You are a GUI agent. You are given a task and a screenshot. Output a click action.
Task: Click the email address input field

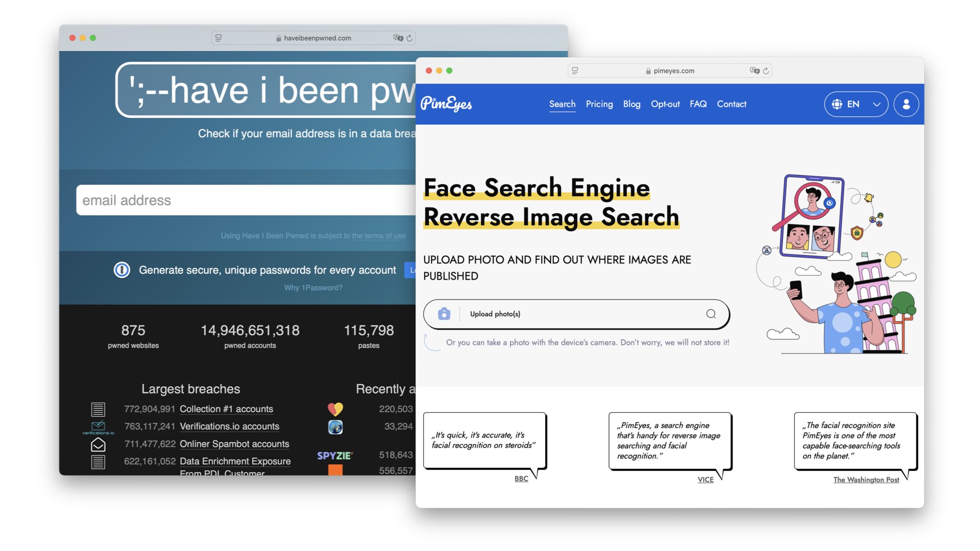tap(246, 200)
